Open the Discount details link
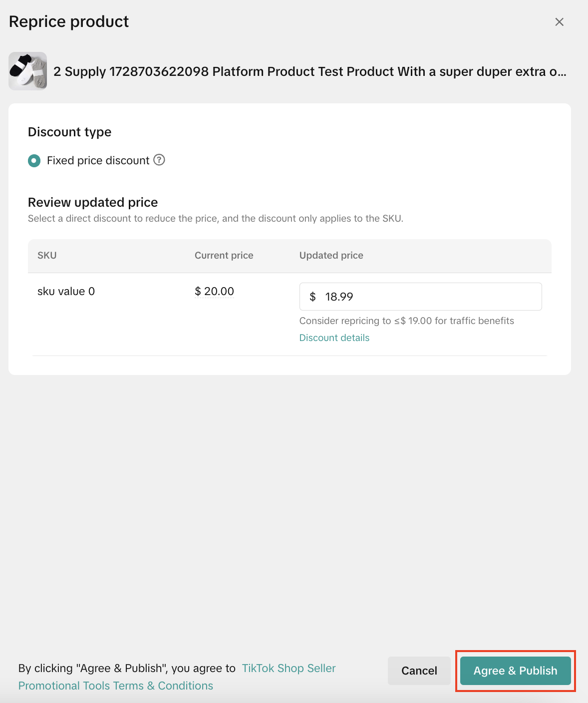The width and height of the screenshot is (588, 703). (334, 338)
